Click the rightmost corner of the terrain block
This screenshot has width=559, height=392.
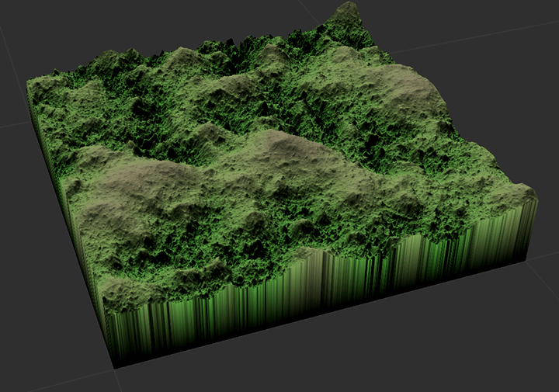(533, 194)
